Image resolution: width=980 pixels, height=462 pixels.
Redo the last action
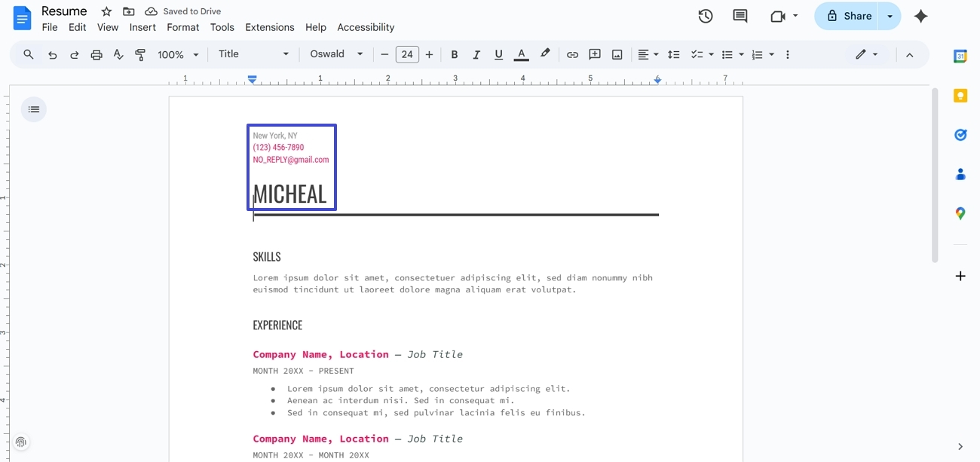click(74, 54)
